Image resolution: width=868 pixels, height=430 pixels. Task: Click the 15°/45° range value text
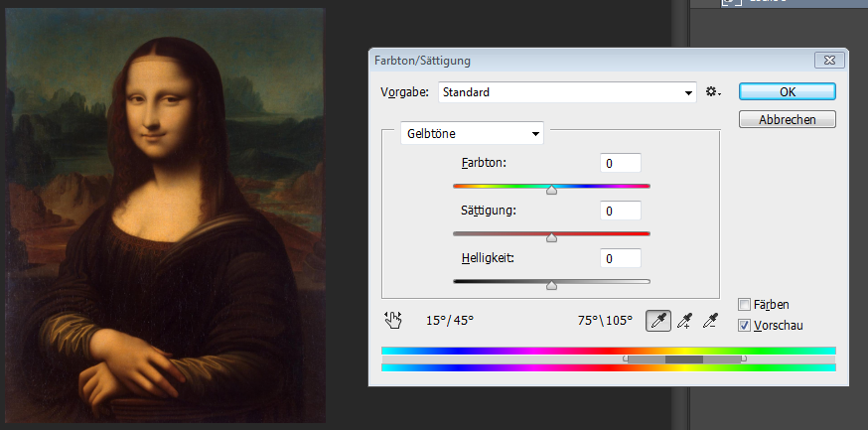(x=450, y=321)
